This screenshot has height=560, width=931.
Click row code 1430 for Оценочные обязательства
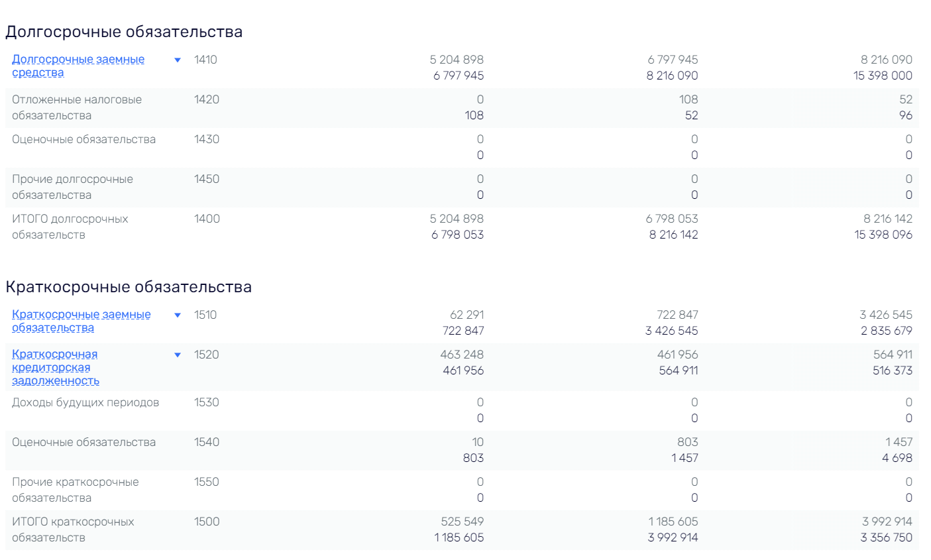point(207,139)
